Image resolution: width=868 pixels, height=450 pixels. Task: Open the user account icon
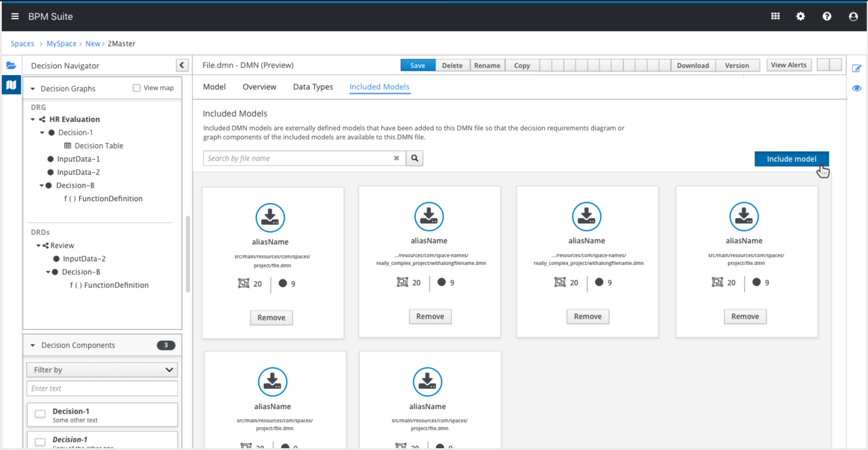853,16
